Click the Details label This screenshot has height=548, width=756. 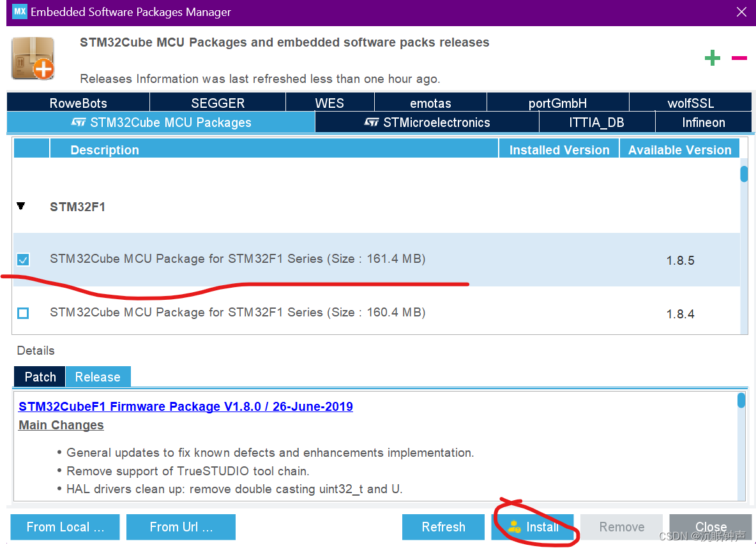[36, 351]
